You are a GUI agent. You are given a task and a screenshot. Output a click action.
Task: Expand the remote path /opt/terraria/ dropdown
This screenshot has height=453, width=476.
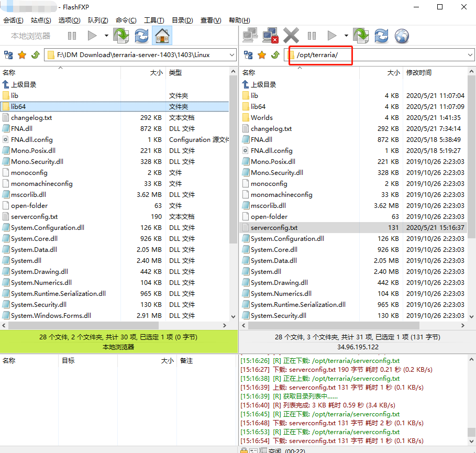coord(470,55)
